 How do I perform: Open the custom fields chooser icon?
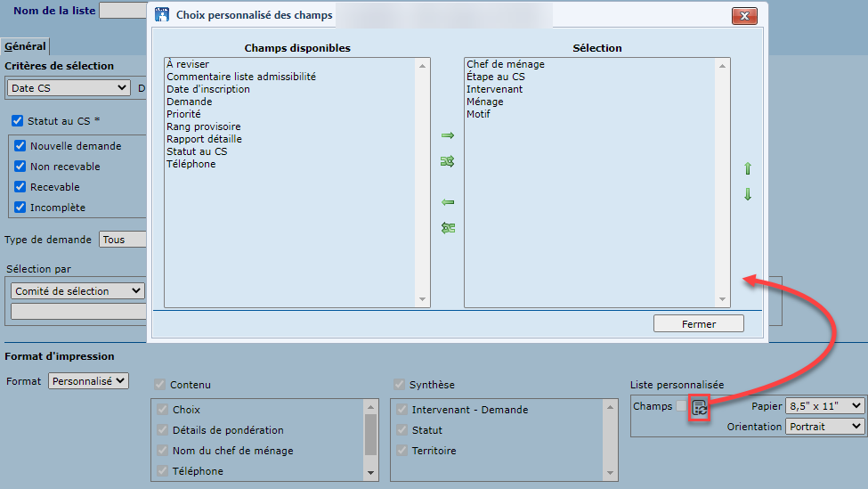(700, 408)
